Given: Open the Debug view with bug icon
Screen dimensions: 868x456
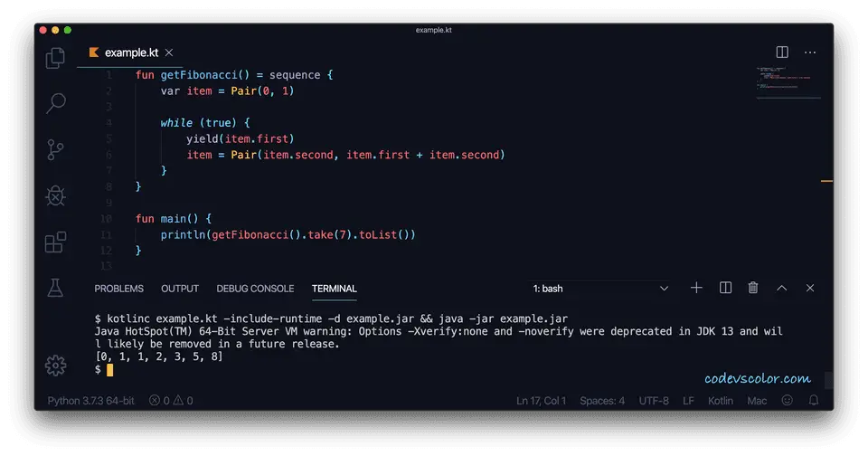Looking at the screenshot, I should (x=56, y=195).
